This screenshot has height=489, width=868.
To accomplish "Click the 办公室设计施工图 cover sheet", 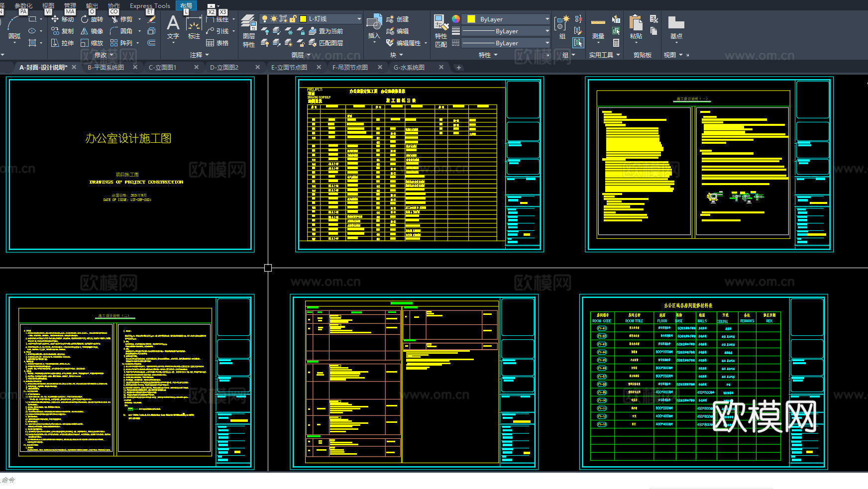I will [x=130, y=164].
